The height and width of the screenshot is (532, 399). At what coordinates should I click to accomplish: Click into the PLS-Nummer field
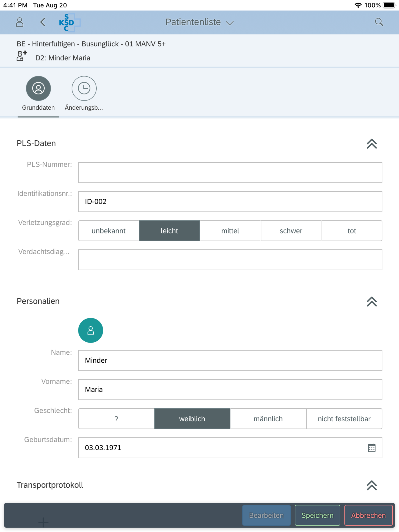click(230, 173)
